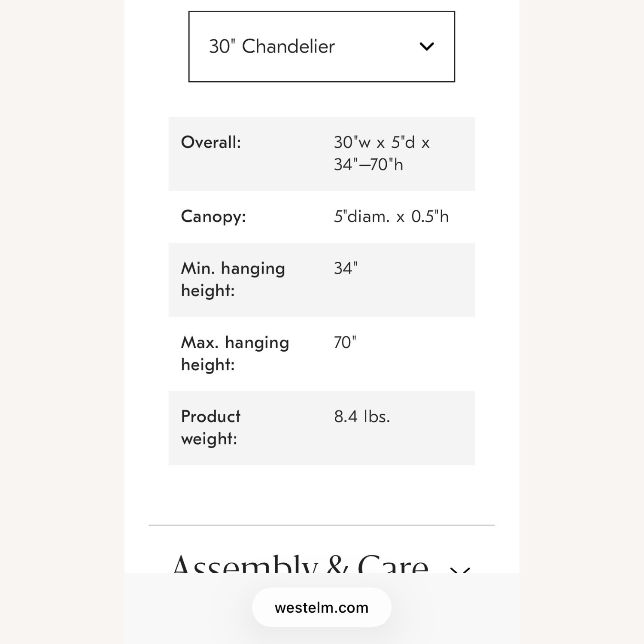Tap the westelm.com address pill
The width and height of the screenshot is (644, 644).
click(x=322, y=608)
